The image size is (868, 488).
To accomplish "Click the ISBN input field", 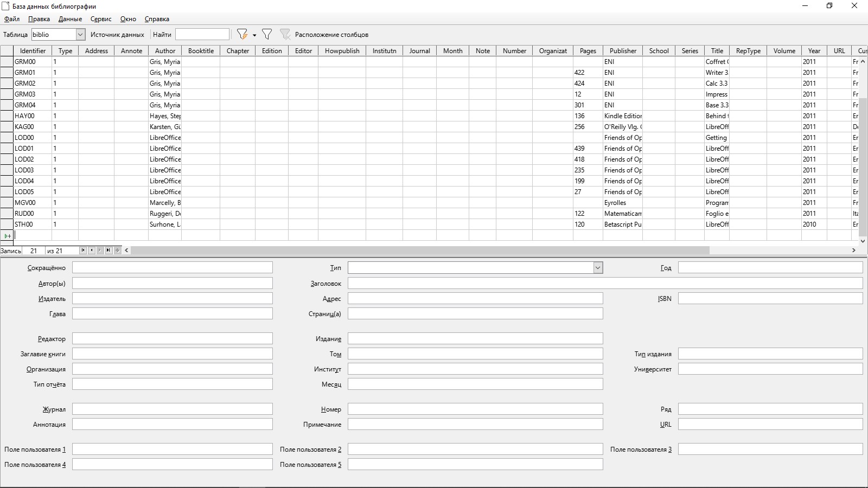I will point(770,298).
